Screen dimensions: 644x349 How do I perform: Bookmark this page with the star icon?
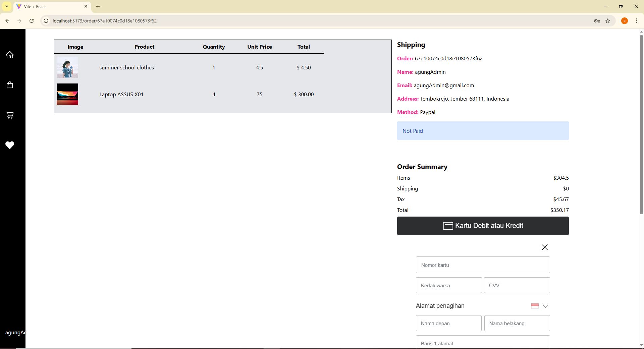(607, 21)
